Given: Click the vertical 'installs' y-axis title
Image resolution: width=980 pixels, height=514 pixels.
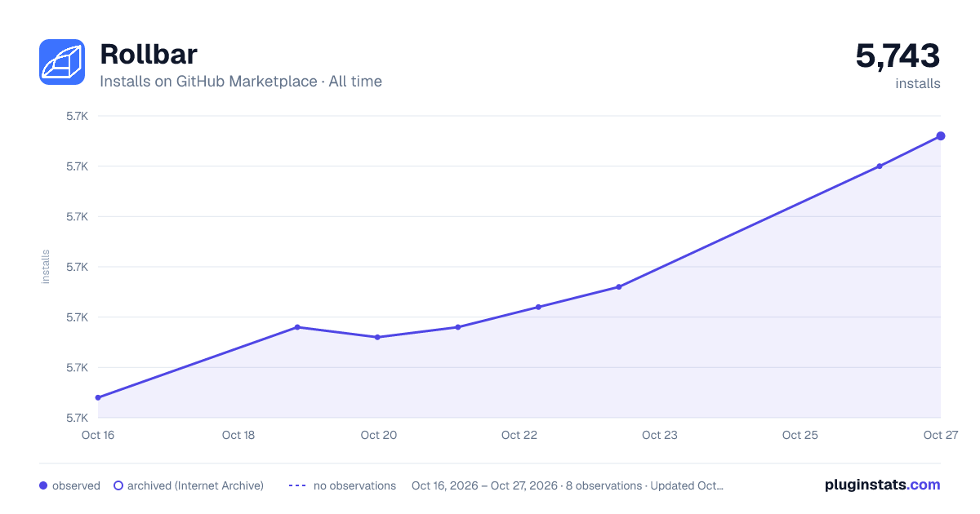Looking at the screenshot, I should click(x=46, y=267).
